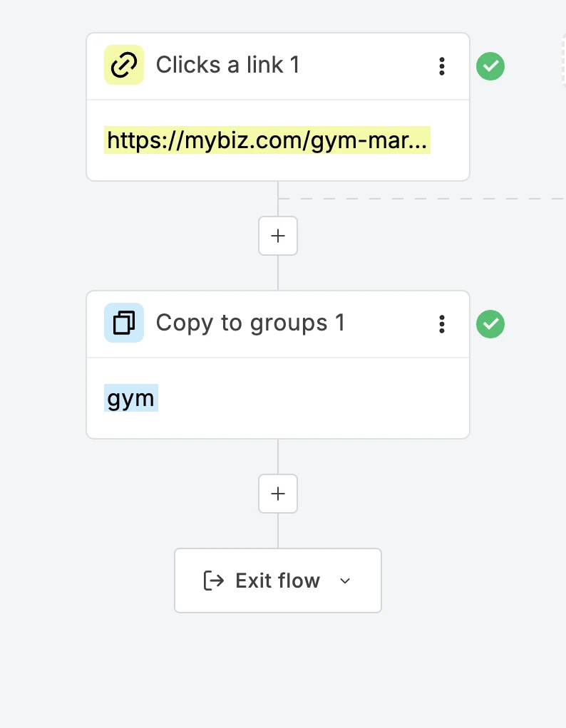Select the Clicks a link 1 node card
The height and width of the screenshot is (728, 566).
point(277,107)
